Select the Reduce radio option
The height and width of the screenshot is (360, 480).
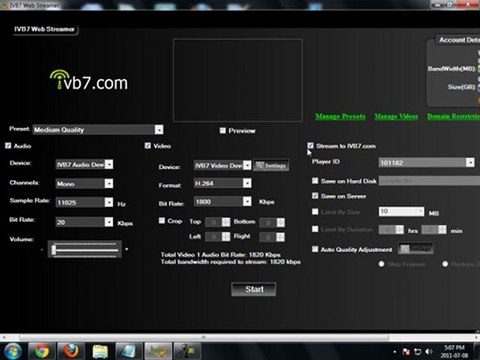445,264
